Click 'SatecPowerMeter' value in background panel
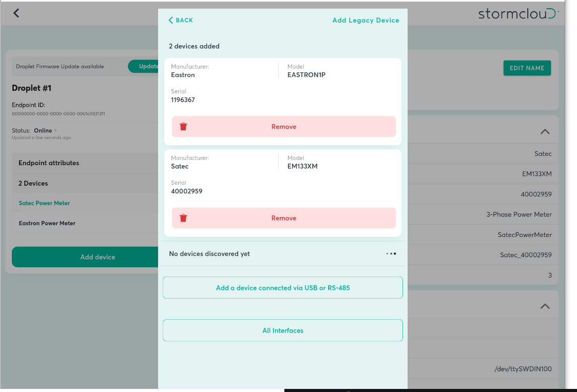The image size is (577, 392). point(525,234)
